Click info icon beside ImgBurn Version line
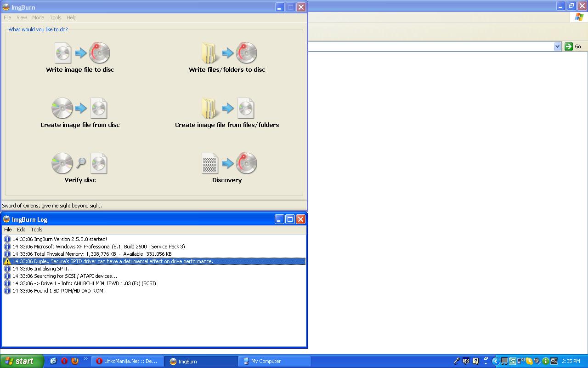 coord(7,239)
